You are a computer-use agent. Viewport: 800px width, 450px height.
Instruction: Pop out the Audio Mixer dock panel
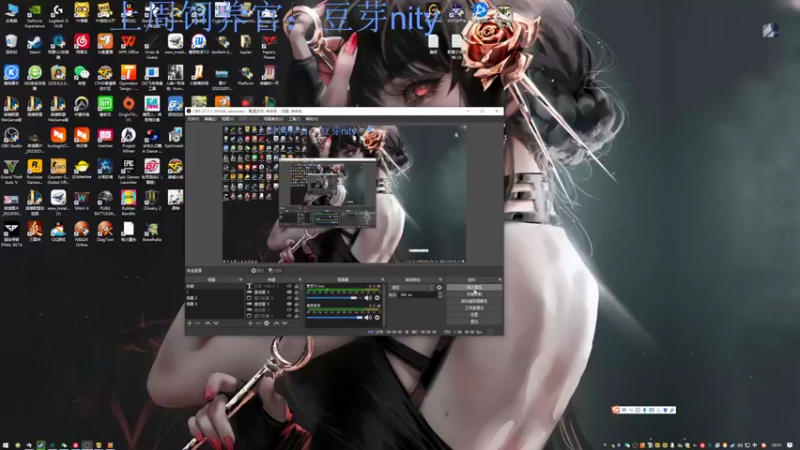(x=383, y=280)
